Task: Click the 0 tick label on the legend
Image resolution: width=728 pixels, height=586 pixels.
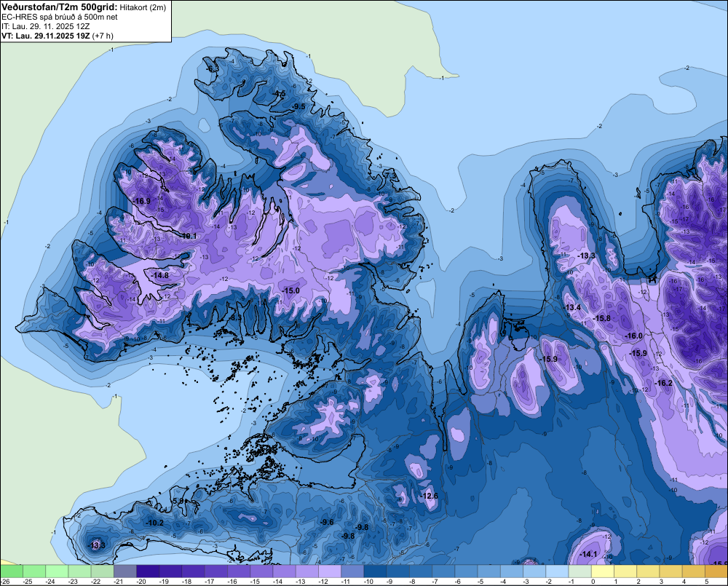Action: point(593,582)
